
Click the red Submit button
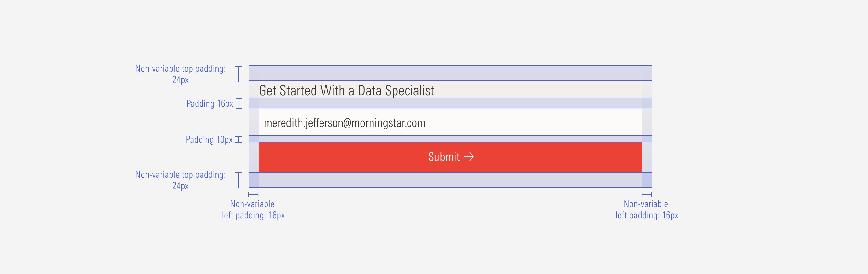[x=450, y=157]
